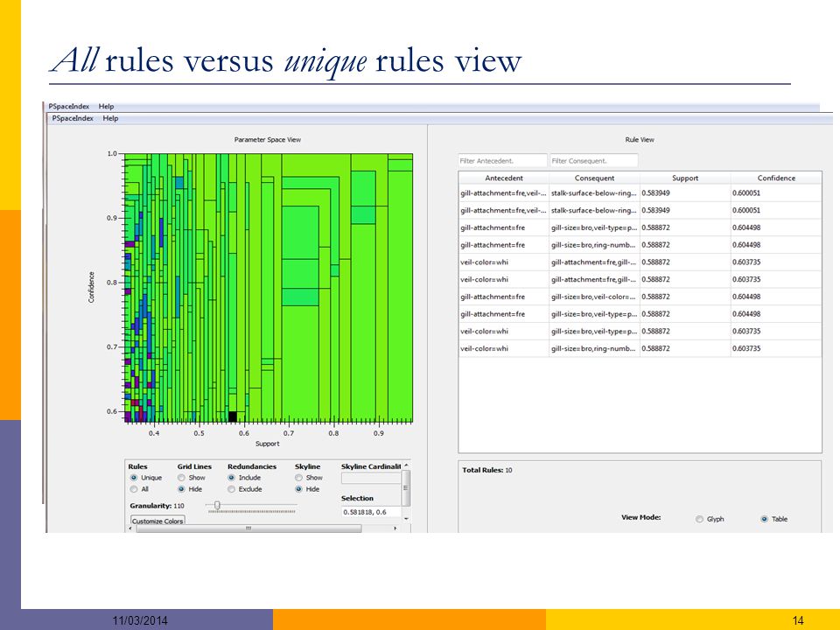The height and width of the screenshot is (630, 840).
Task: Select veil-color=whi row with gill-size=bro,veil-type=p consequent
Action: [640, 331]
